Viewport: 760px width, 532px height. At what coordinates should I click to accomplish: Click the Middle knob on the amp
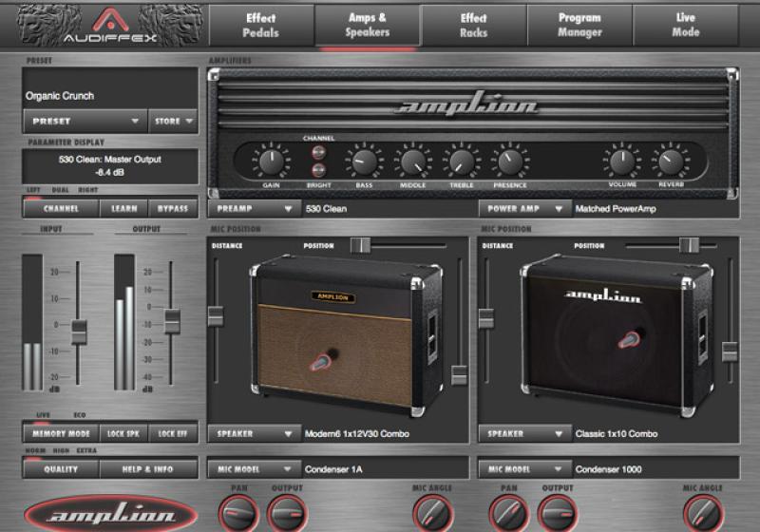tap(413, 162)
